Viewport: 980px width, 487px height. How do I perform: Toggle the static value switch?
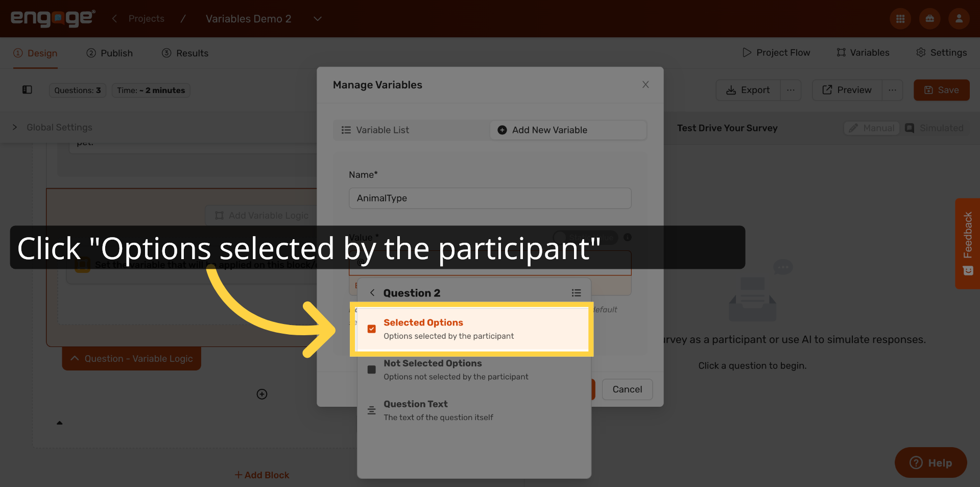[585, 238]
